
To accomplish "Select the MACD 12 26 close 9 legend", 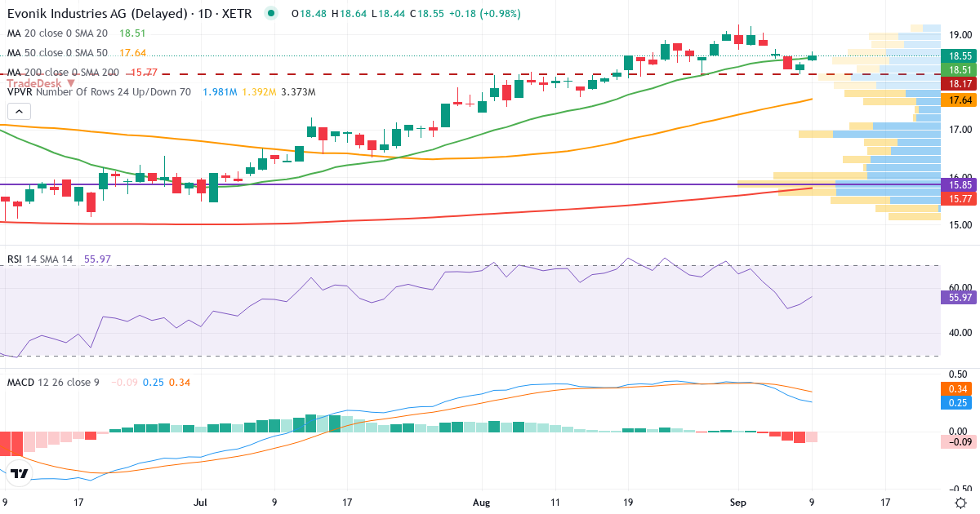I will (x=53, y=382).
